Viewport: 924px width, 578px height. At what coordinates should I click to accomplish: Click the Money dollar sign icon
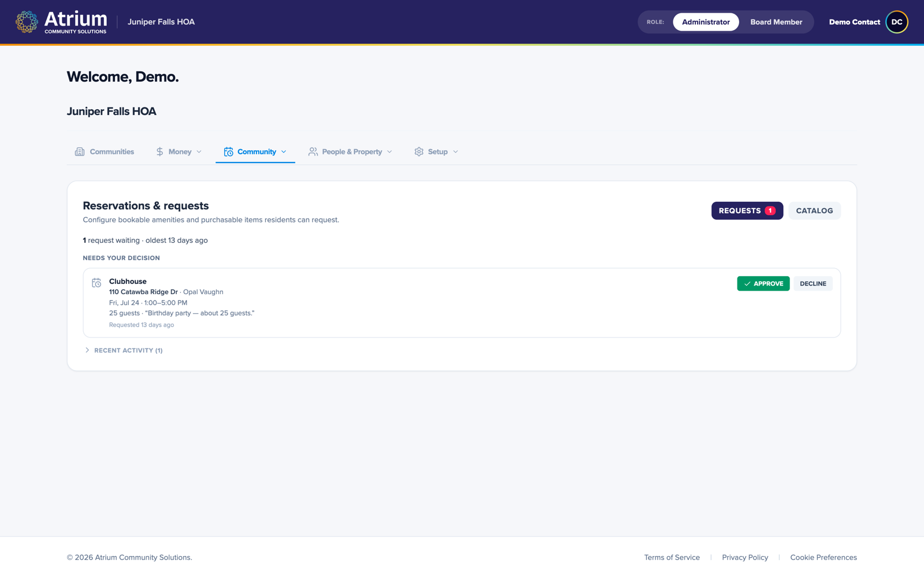159,151
